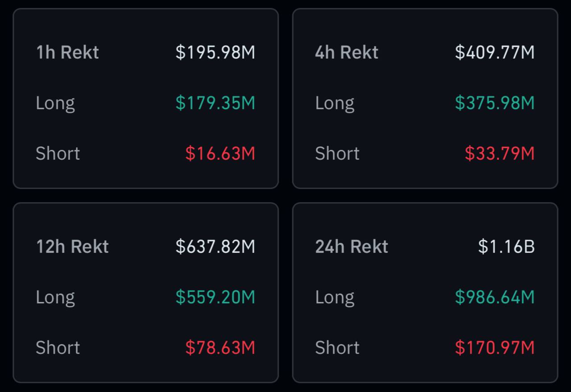
Task: Select the Long label in 12h card
Action: click(55, 297)
